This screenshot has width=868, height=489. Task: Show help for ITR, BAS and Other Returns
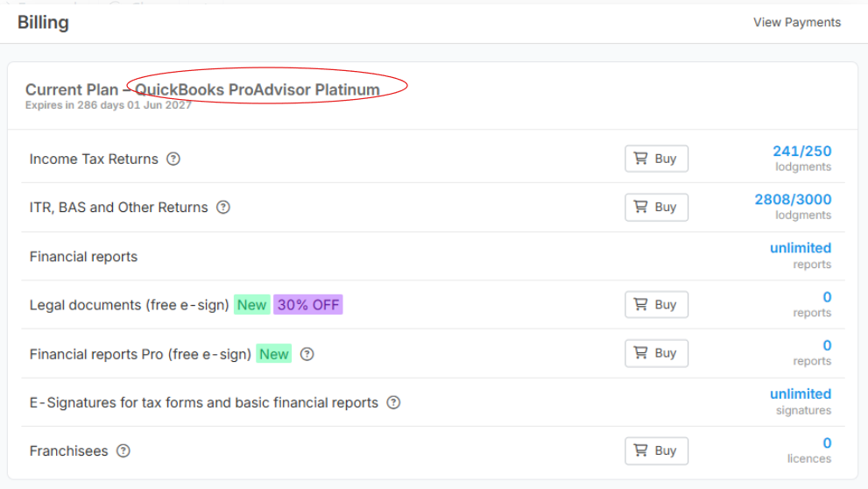pyautogui.click(x=223, y=207)
